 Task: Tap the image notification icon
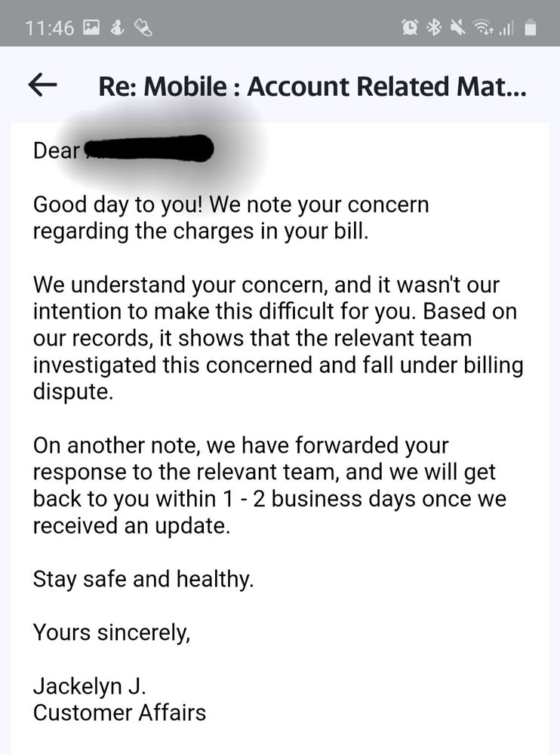click(x=91, y=28)
